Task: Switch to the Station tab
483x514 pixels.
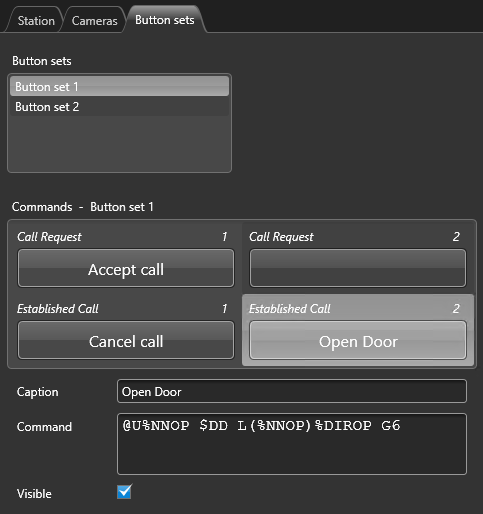Action: tap(36, 21)
